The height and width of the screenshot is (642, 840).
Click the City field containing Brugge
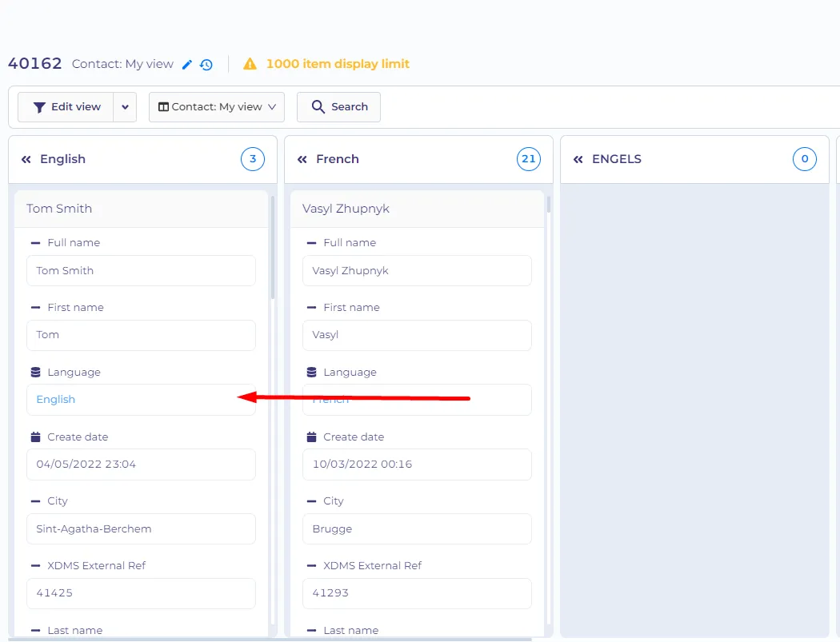coord(417,529)
